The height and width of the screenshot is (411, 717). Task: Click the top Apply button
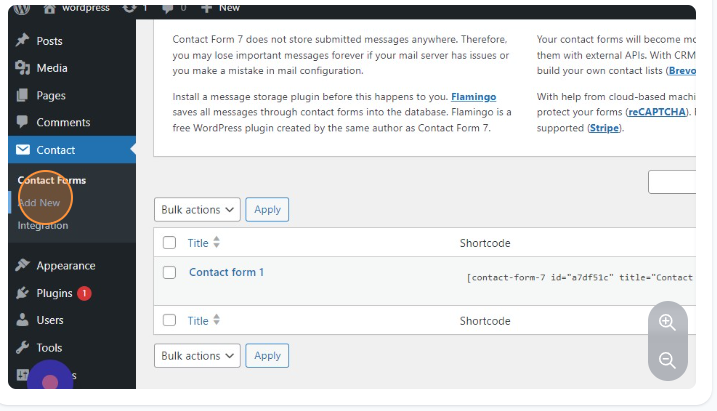click(x=267, y=210)
